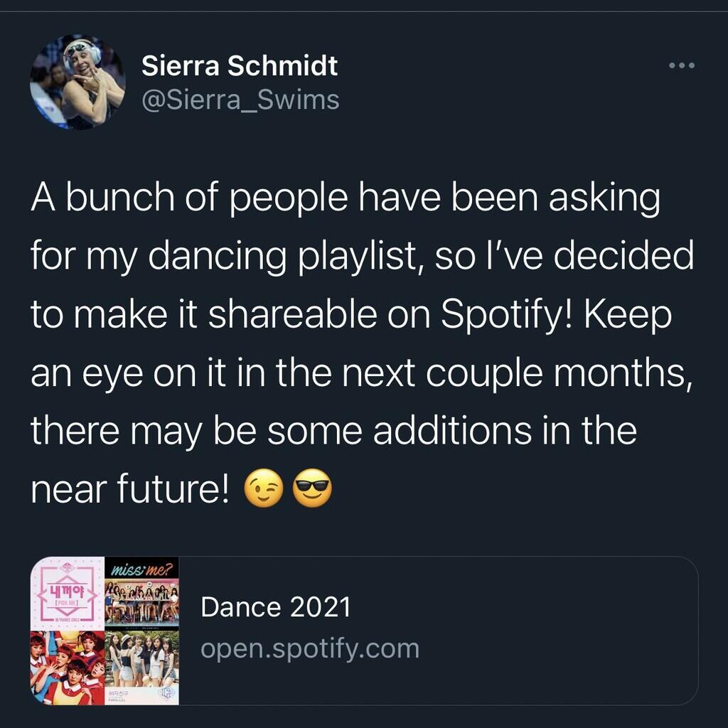This screenshot has width=728, height=728.
Task: Select the Parallel album cover thumbnail
Action: [141, 668]
